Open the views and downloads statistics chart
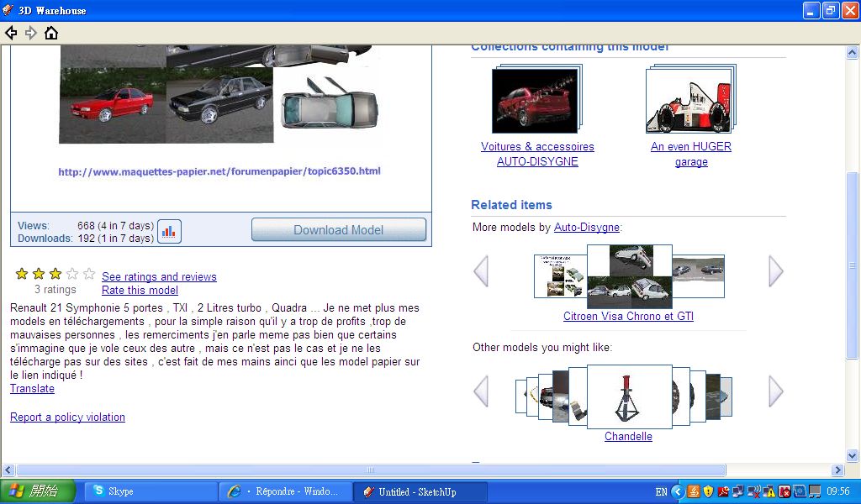Viewport: 861px width, 504px height. [169, 232]
